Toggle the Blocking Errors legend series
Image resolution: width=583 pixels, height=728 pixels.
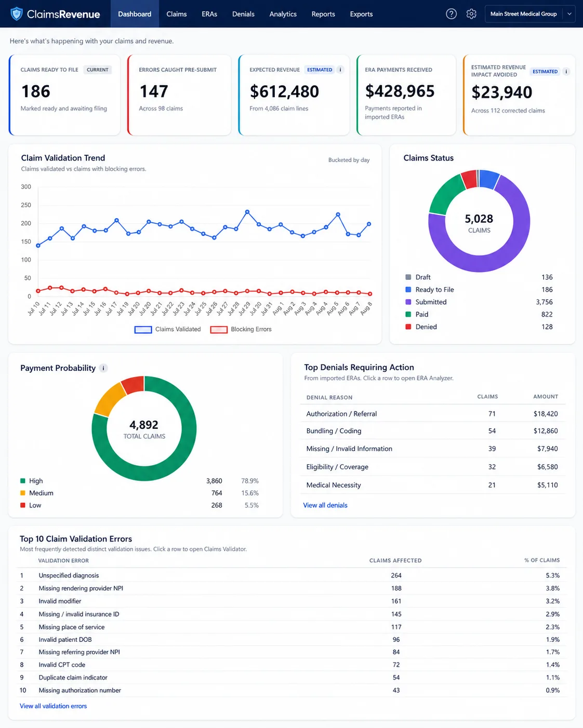coord(241,329)
